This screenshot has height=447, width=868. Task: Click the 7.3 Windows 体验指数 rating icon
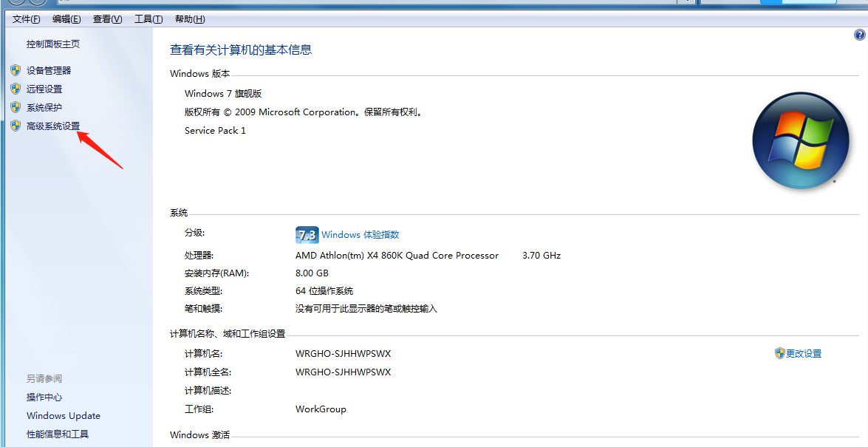pos(306,234)
